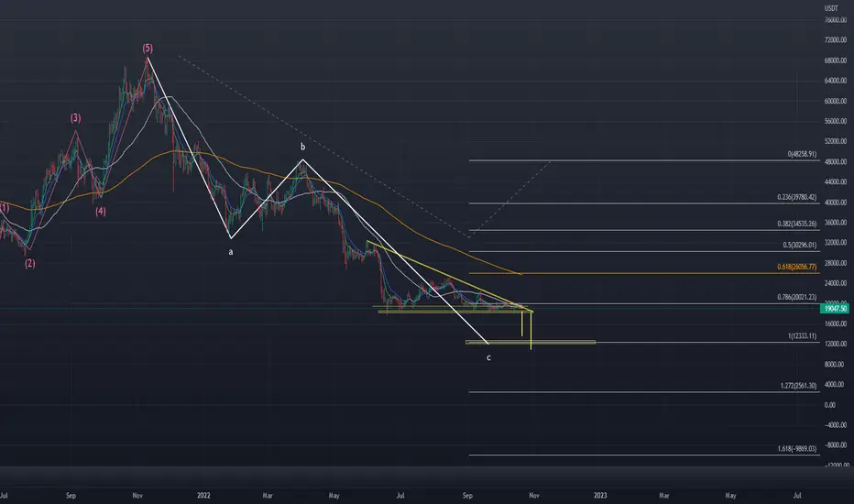Image resolution: width=854 pixels, height=504 pixels.
Task: Select the current price tag 19047.50
Action: point(835,309)
